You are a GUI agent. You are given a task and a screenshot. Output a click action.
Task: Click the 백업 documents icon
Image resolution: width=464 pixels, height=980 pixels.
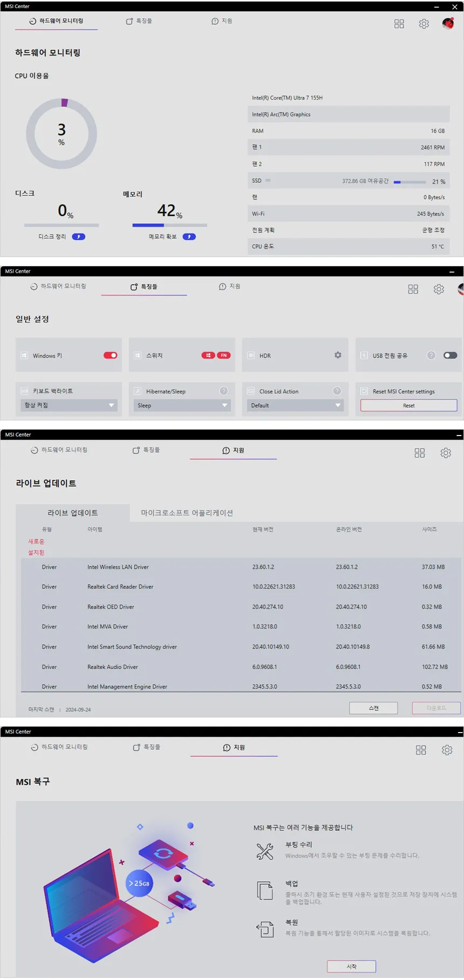(265, 891)
